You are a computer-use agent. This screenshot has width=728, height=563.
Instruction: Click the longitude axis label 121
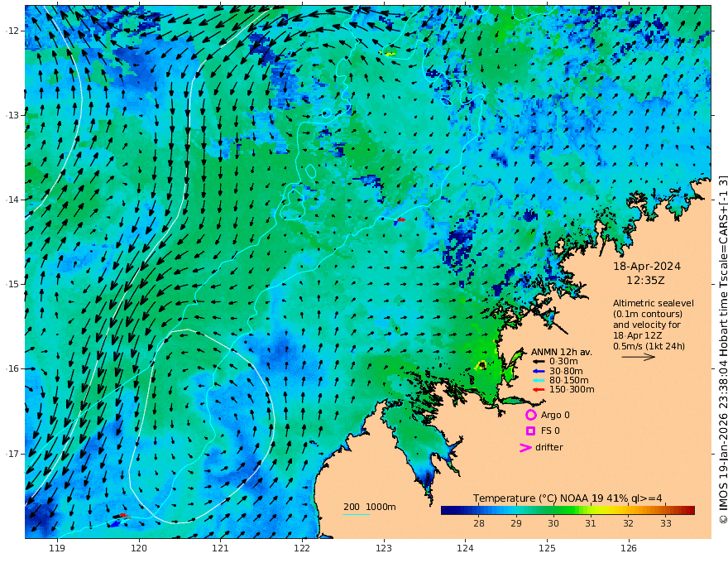tap(220, 548)
